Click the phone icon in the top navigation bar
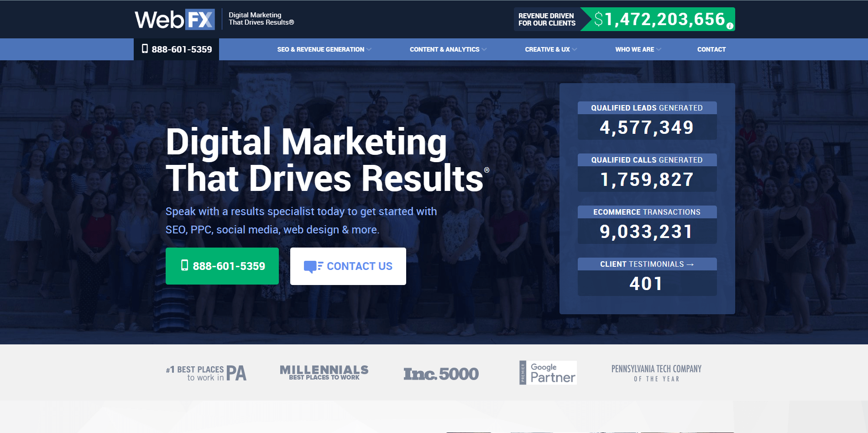The height and width of the screenshot is (433, 868). pos(145,49)
